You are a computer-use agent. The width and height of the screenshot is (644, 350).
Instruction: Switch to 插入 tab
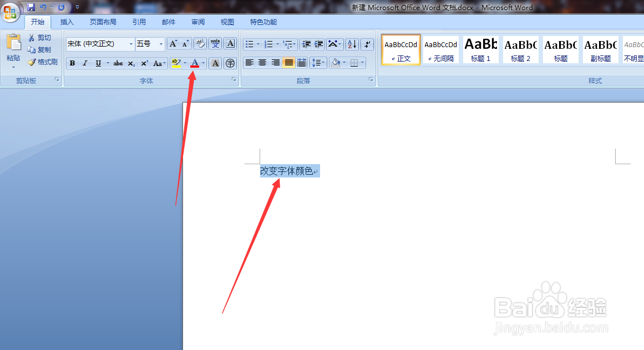pyautogui.click(x=67, y=22)
